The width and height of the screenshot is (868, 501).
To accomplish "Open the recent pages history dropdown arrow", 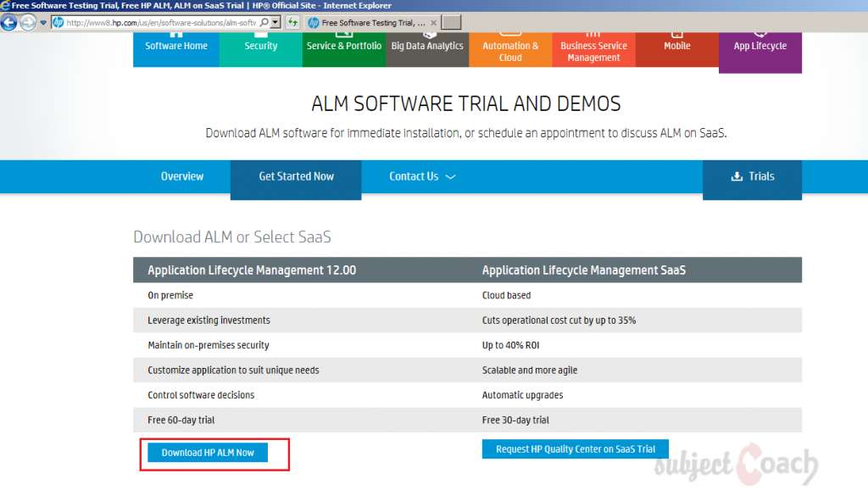I will tap(43, 23).
